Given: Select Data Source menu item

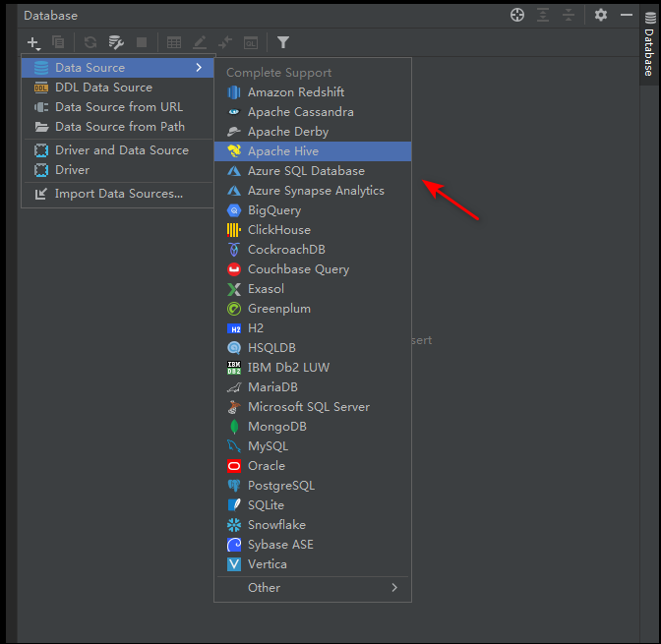Looking at the screenshot, I should click(x=118, y=68).
